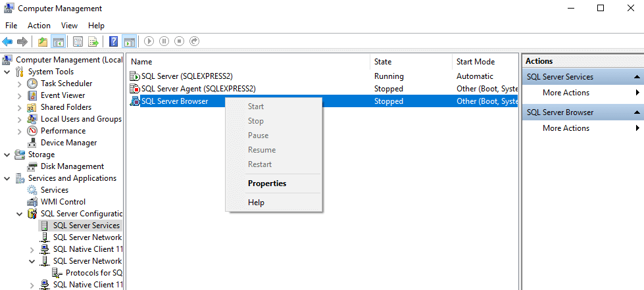The image size is (644, 290).
Task: Click the Computer Management (Local) root icon
Action: [x=7, y=60]
